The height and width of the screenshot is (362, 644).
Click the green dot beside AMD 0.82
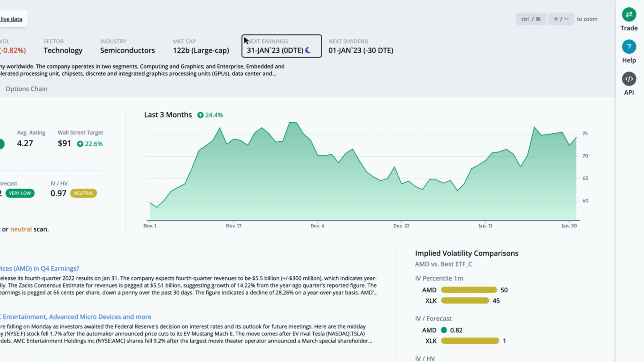[x=444, y=330]
